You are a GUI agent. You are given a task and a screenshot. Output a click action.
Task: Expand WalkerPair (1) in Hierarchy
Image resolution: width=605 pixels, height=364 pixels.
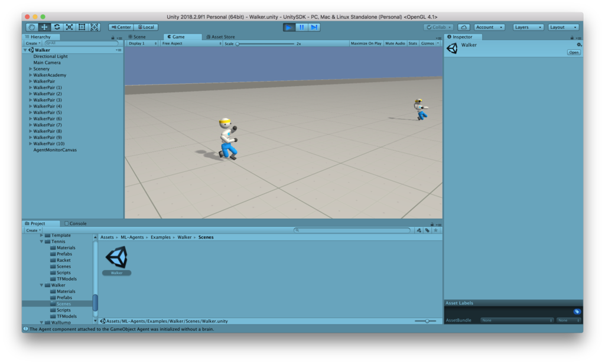coord(31,87)
